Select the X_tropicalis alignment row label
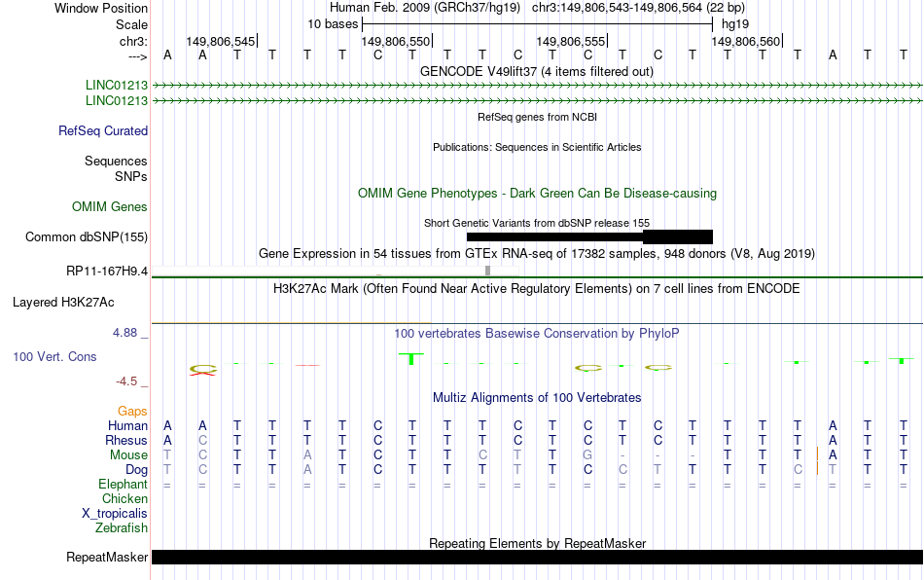924x580 pixels. click(115, 514)
